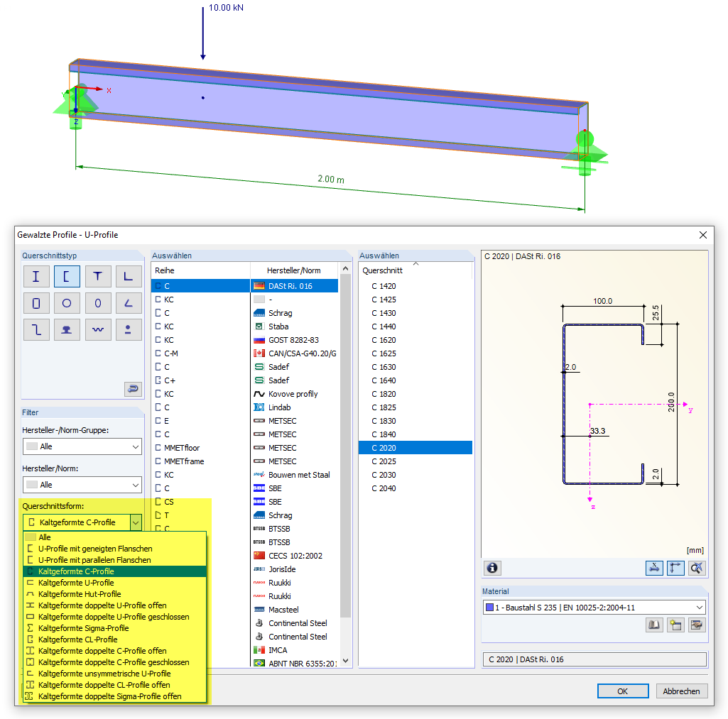Viewport: 728px width, 719px height.
Task: Select the Staba KC series row
Action: click(245, 326)
